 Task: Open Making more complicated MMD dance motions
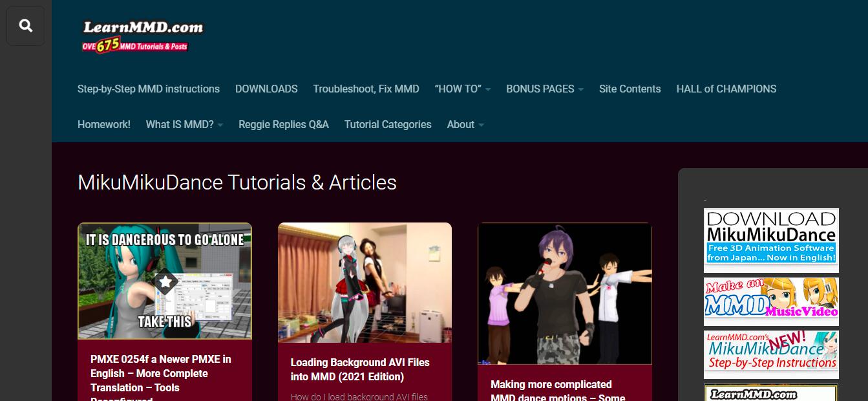558,390
